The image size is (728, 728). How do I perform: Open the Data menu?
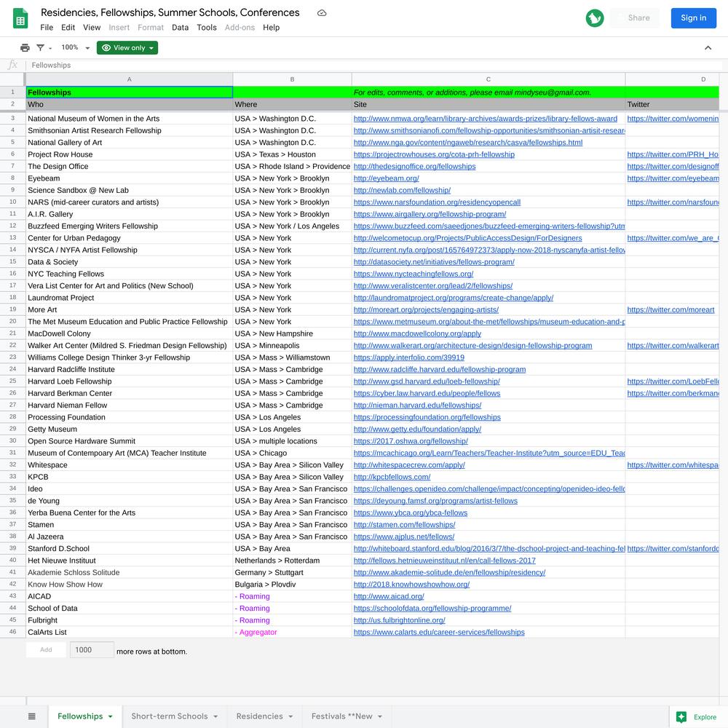click(x=180, y=28)
